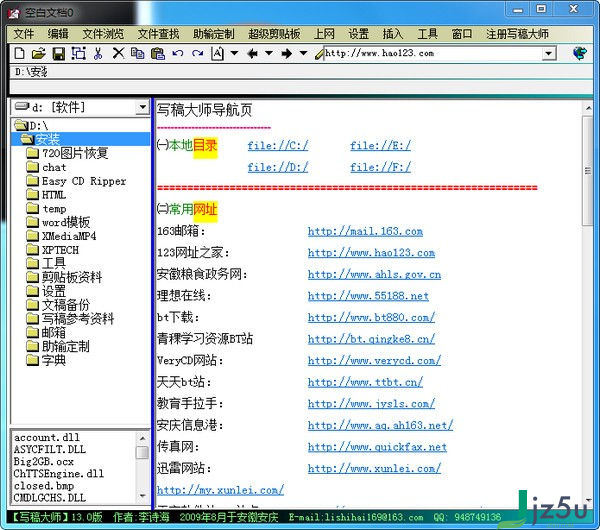This screenshot has width=600, height=530.
Task: Click the URL address input field
Action: [x=433, y=53]
